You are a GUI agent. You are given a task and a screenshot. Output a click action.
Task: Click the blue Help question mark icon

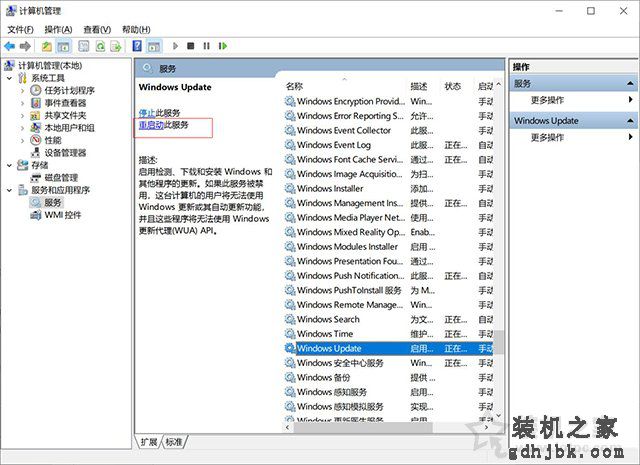point(137,46)
